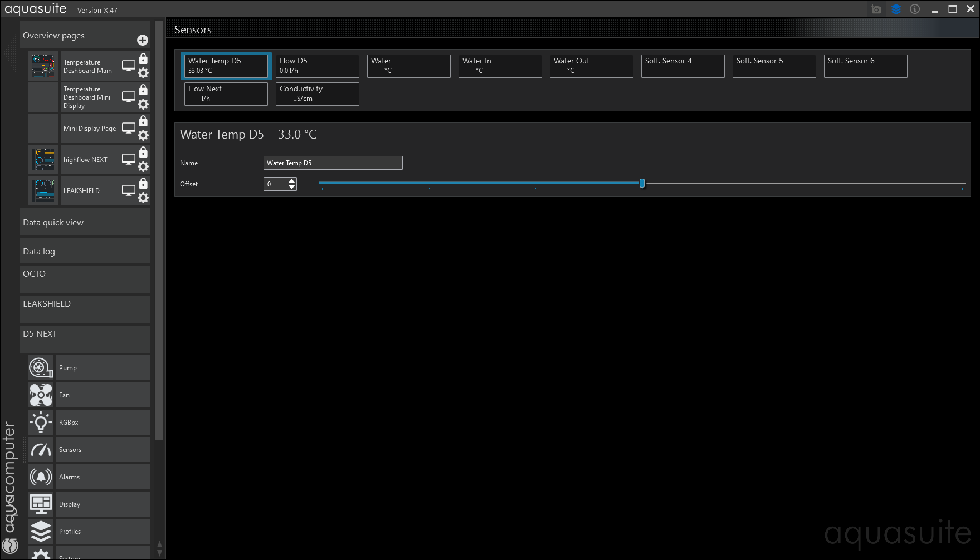The height and width of the screenshot is (560, 980).
Task: Go to Display menu entry
Action: coord(103,504)
